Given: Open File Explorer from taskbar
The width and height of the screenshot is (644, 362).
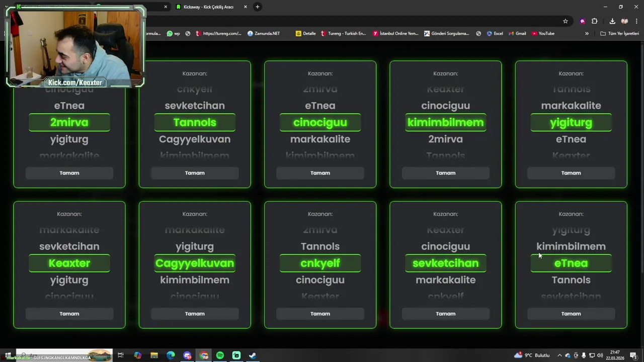Looking at the screenshot, I should pyautogui.click(x=154, y=355).
